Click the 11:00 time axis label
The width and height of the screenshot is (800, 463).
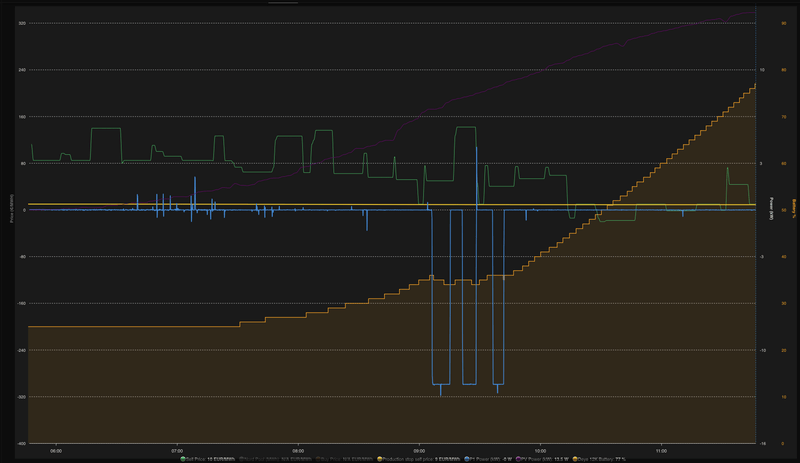pos(661,451)
